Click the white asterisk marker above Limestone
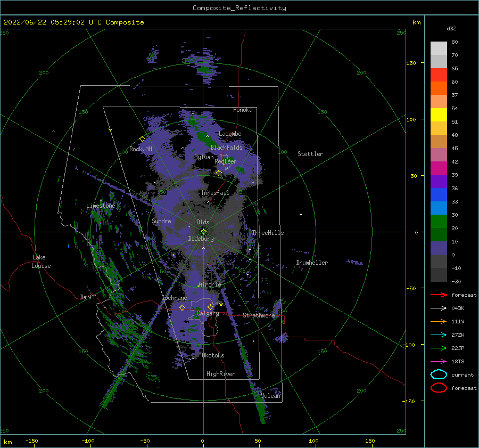 pos(101,201)
